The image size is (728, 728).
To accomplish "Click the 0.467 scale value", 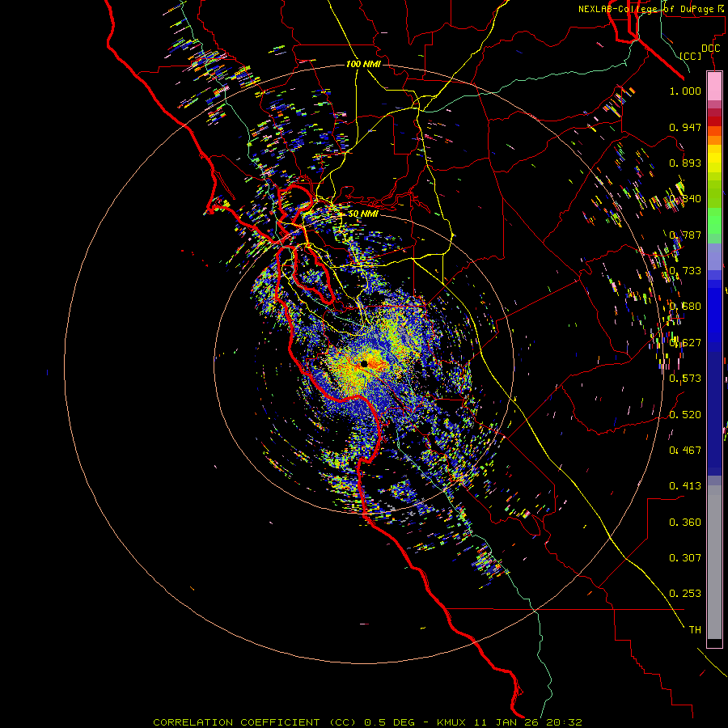I will point(685,451).
